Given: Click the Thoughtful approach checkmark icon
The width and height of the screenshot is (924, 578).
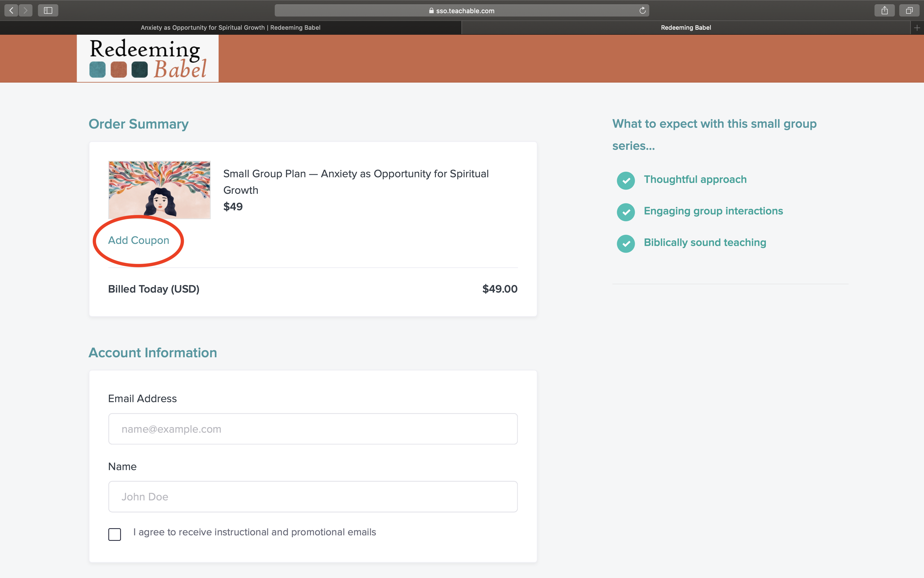Looking at the screenshot, I should [626, 181].
